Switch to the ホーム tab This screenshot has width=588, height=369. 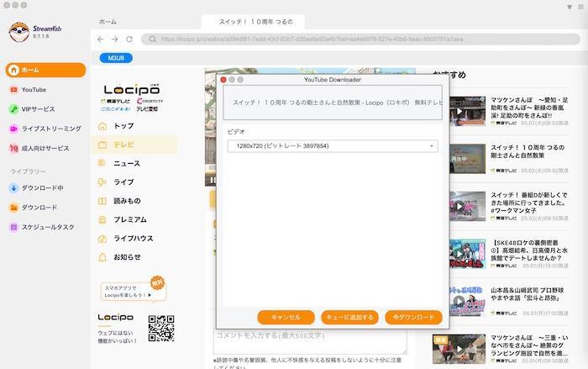coord(108,22)
